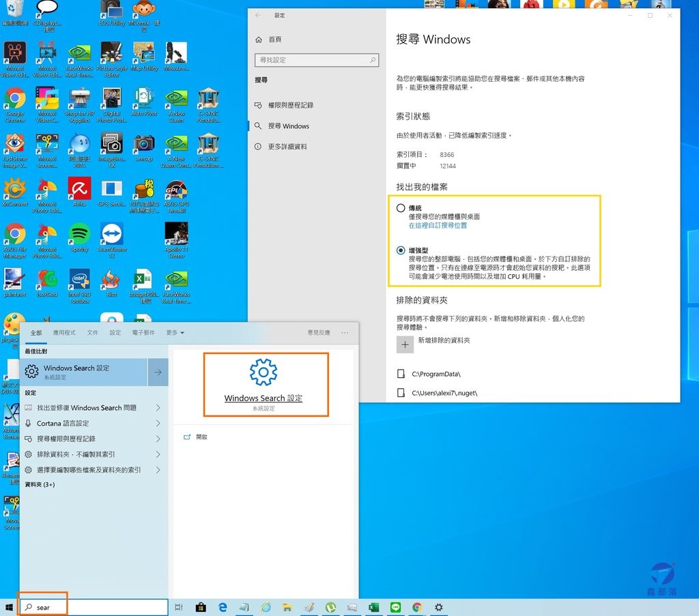Viewport: 699px width, 616px height.
Task: Switch to 設定 search tab
Action: 115,332
